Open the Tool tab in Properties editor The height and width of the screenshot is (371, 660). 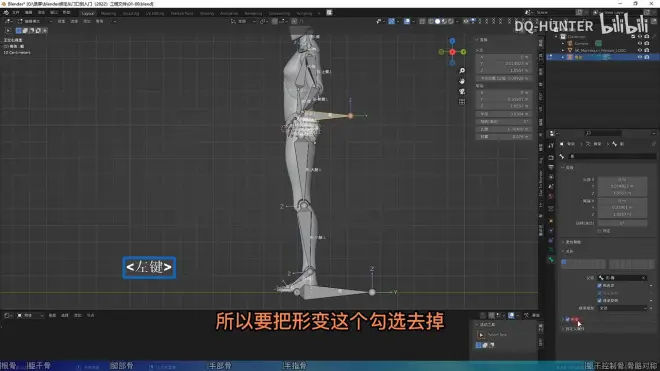551,145
